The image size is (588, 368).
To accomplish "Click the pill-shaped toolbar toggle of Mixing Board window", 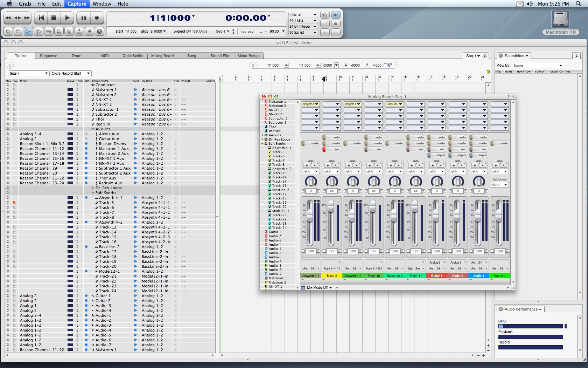I will 511,96.
